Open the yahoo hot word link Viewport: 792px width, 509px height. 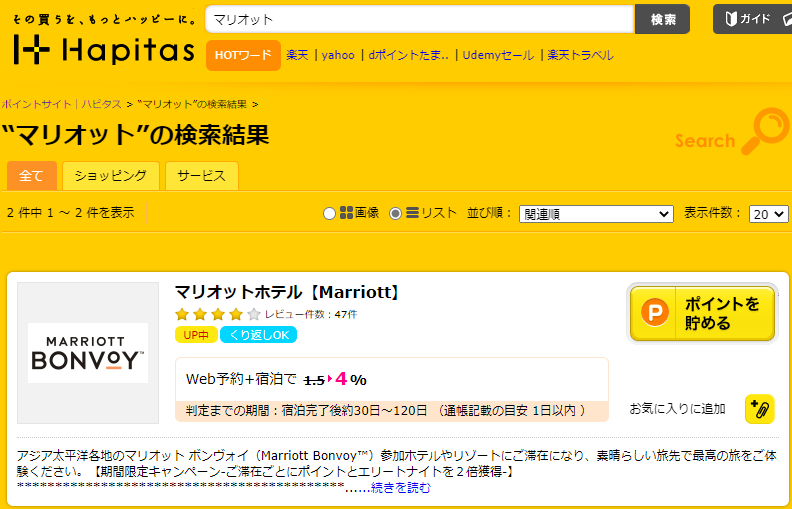click(338, 55)
